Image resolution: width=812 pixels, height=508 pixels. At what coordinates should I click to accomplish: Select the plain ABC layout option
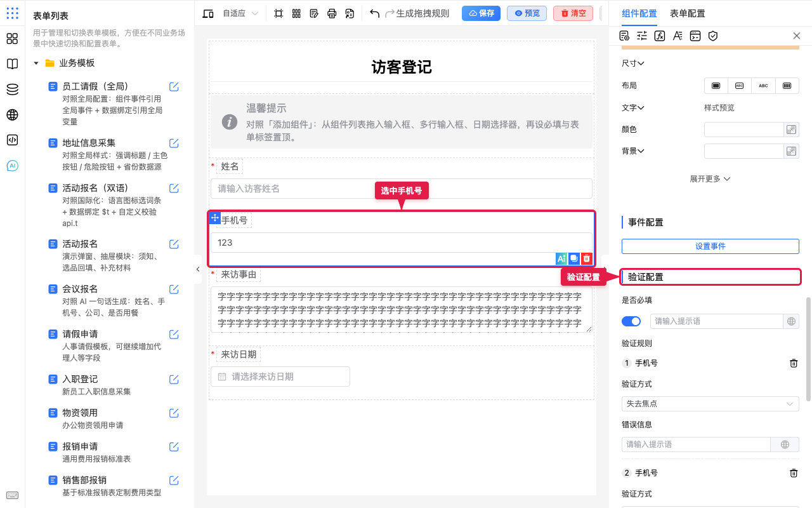pyautogui.click(x=763, y=86)
